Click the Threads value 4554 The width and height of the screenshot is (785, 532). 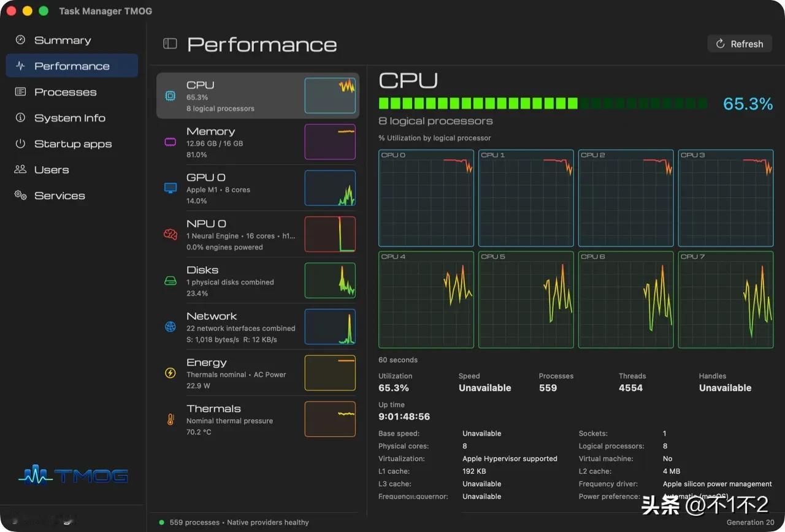coord(630,388)
